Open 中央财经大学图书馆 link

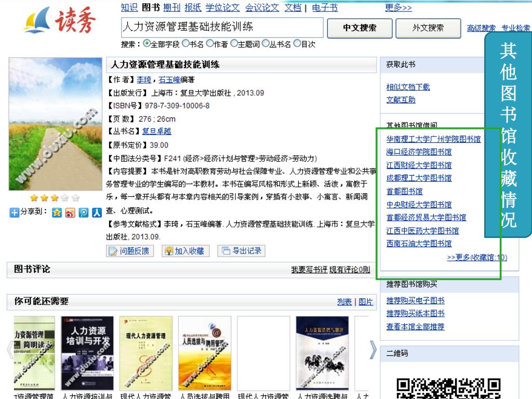pos(419,205)
